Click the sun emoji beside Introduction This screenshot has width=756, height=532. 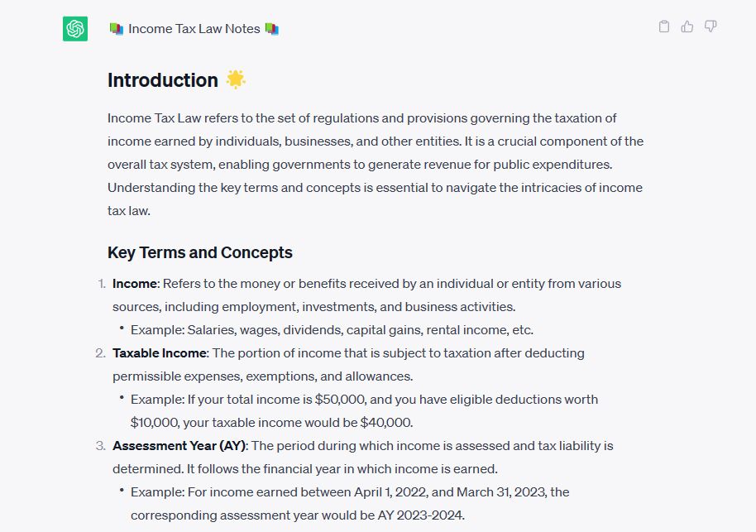[x=236, y=80]
